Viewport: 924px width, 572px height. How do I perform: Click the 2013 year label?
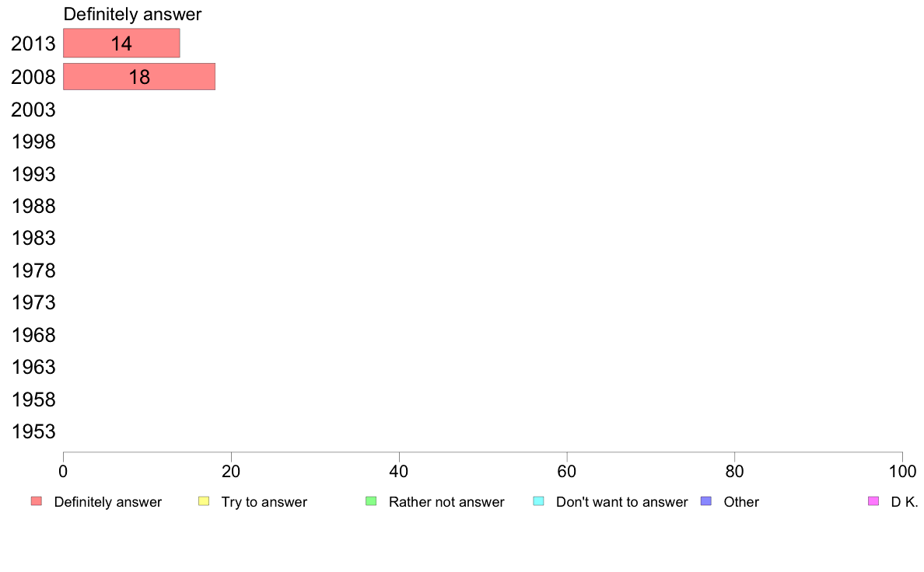(x=33, y=44)
